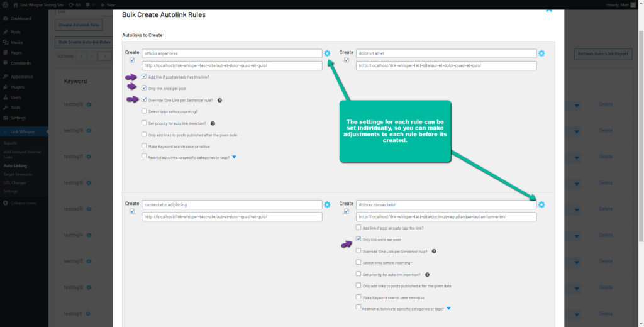Open settings gear for dolores consectetur rule
The width and height of the screenshot is (644, 327).
(x=541, y=204)
